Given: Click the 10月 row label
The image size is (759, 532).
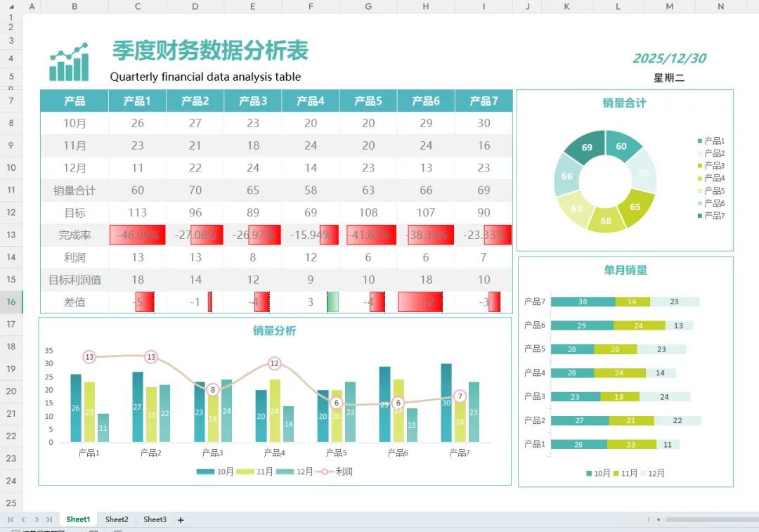Looking at the screenshot, I should (74, 124).
